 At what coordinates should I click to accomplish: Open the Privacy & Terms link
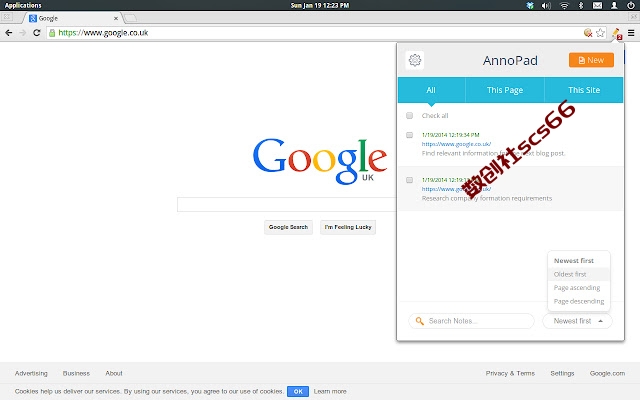click(x=510, y=373)
